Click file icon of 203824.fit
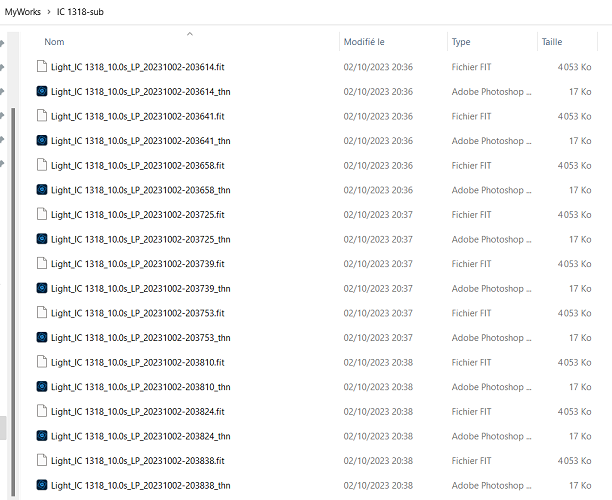The image size is (612, 500). 42,411
